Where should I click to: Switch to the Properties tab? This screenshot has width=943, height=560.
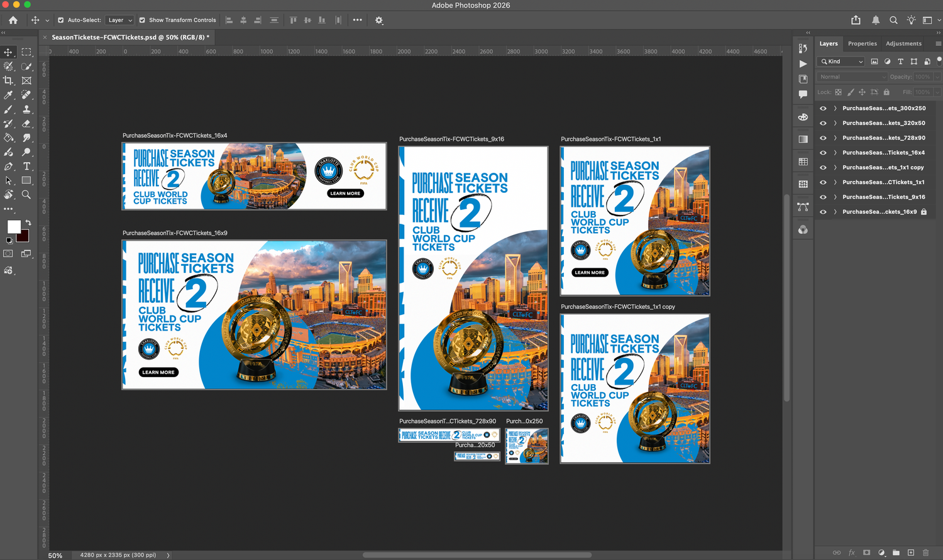pyautogui.click(x=862, y=43)
